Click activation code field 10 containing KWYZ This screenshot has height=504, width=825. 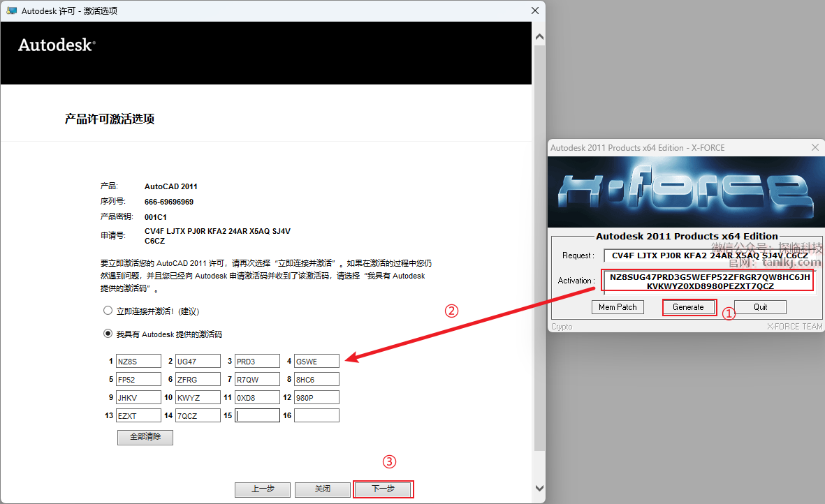(x=198, y=397)
